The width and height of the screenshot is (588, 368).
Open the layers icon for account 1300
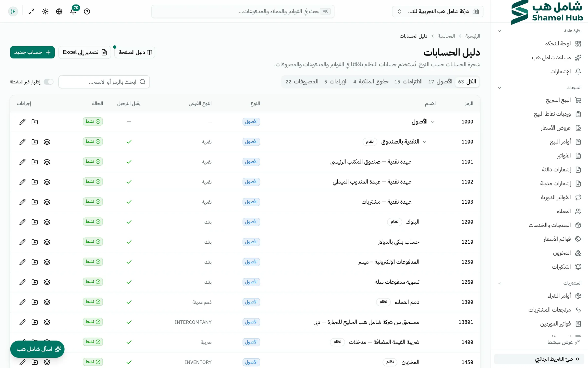pyautogui.click(x=47, y=302)
